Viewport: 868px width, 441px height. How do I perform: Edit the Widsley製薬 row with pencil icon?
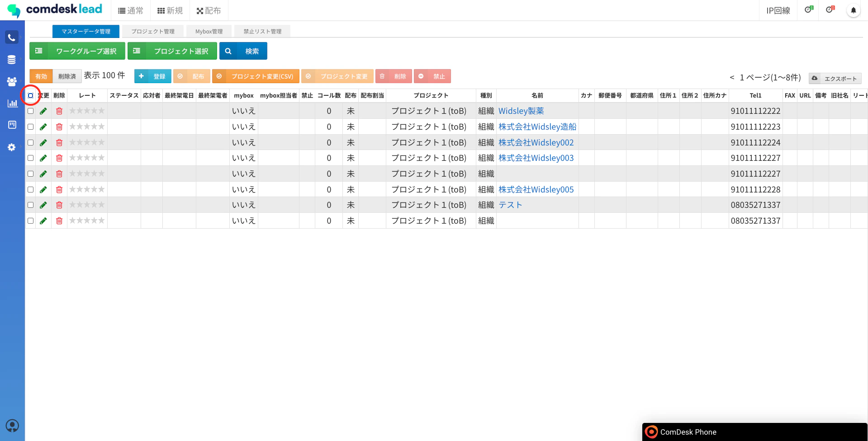click(43, 111)
